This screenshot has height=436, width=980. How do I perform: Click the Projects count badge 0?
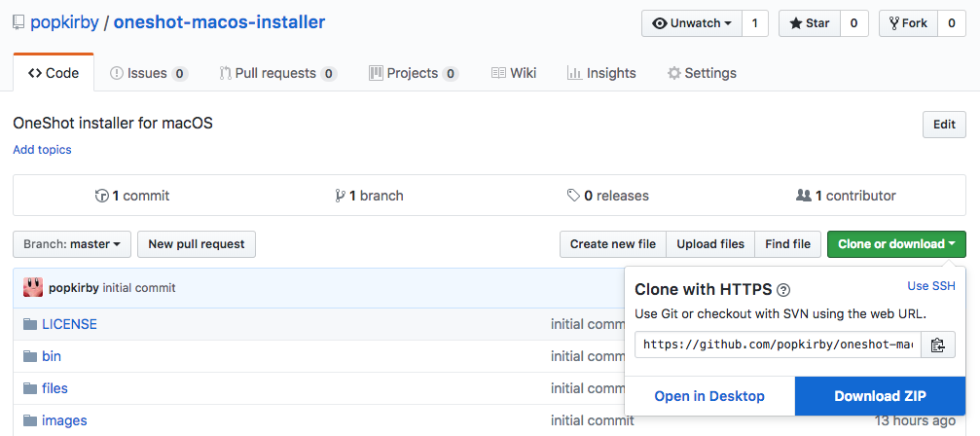coord(451,74)
